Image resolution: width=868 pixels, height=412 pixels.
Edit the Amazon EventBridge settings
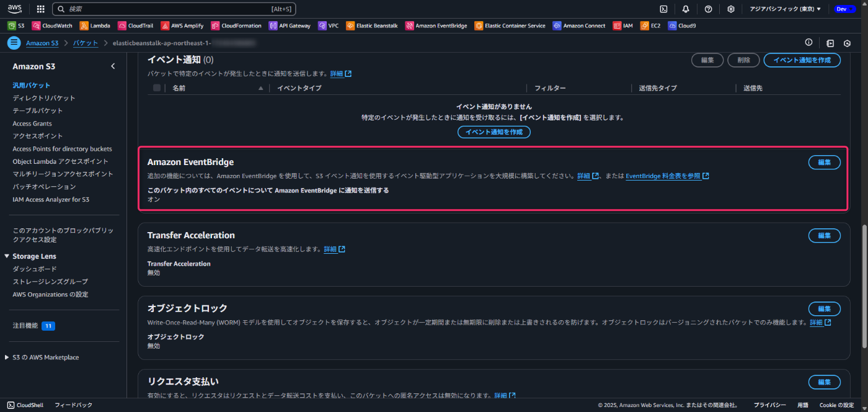tap(825, 162)
